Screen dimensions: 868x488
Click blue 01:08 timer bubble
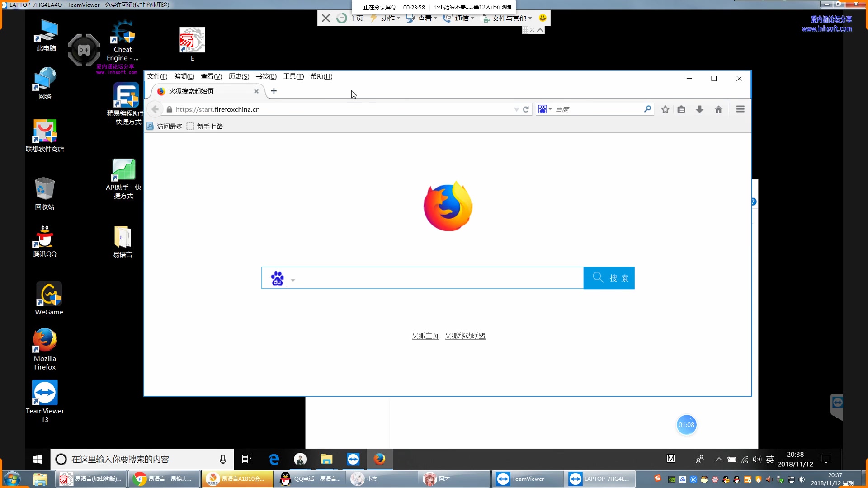click(x=686, y=425)
